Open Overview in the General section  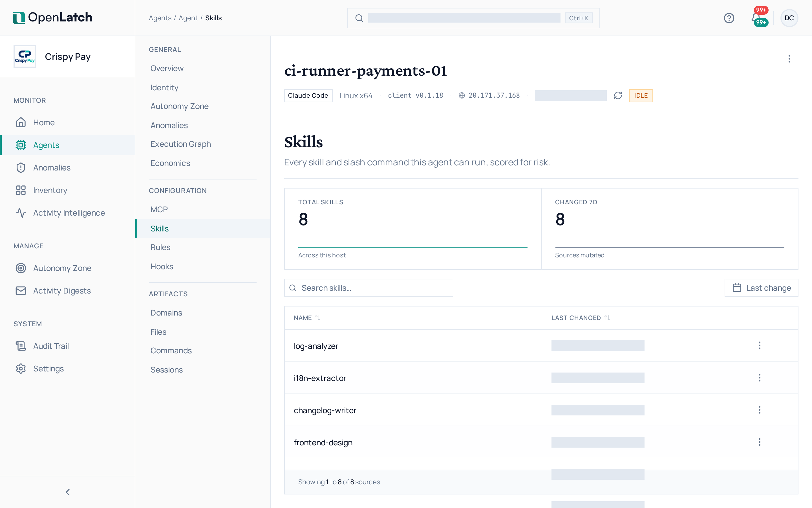click(167, 68)
